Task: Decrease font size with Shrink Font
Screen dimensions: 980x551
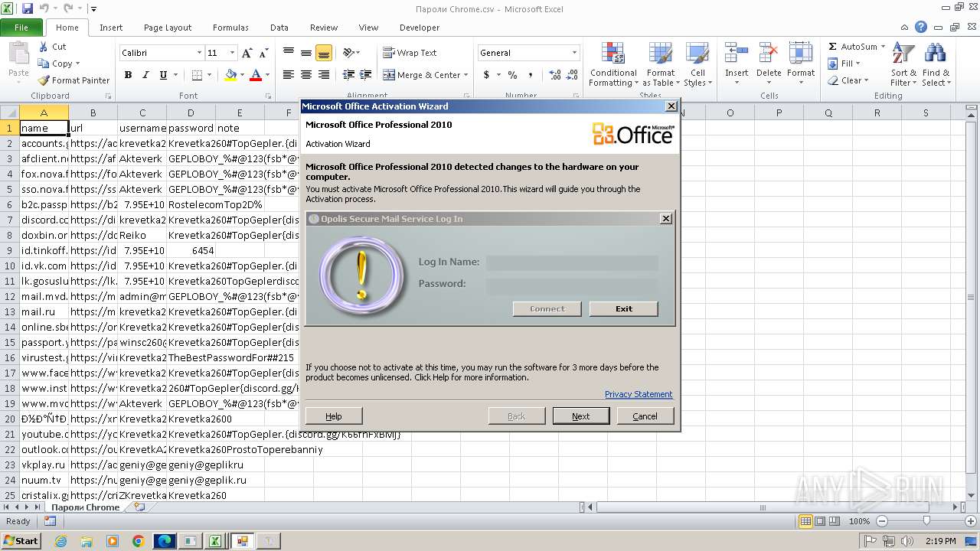Action: (264, 53)
